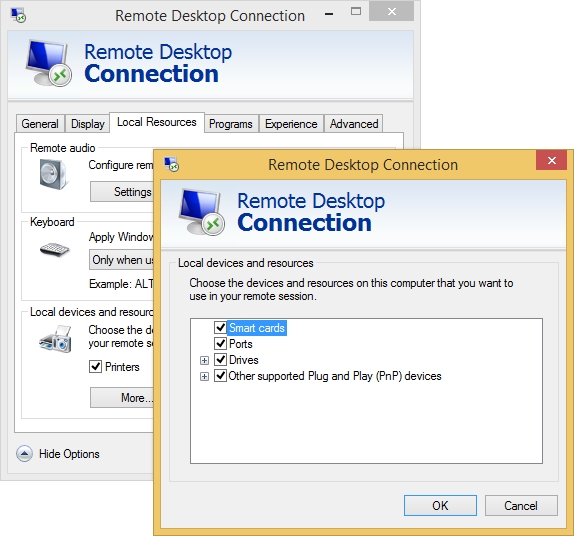The width and height of the screenshot is (574, 536).
Task: Click the 'Example: ALT' text in back window
Action: 121,284
